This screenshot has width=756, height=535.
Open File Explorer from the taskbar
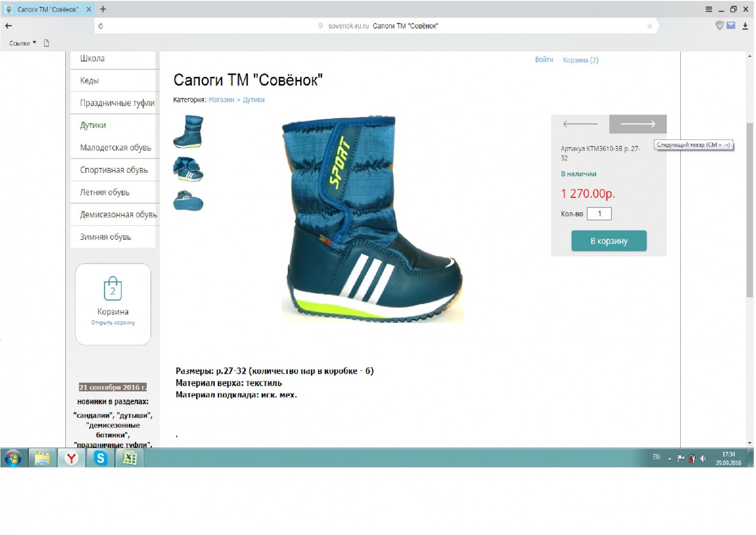click(x=42, y=458)
